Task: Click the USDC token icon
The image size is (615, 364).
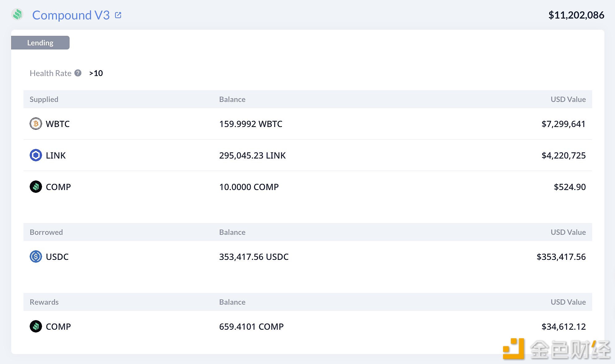Action: [36, 256]
